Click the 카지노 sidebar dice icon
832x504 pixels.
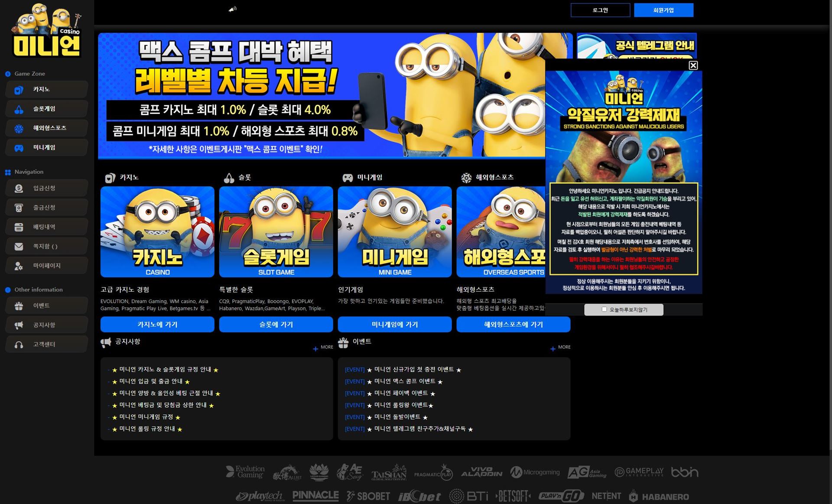[19, 90]
